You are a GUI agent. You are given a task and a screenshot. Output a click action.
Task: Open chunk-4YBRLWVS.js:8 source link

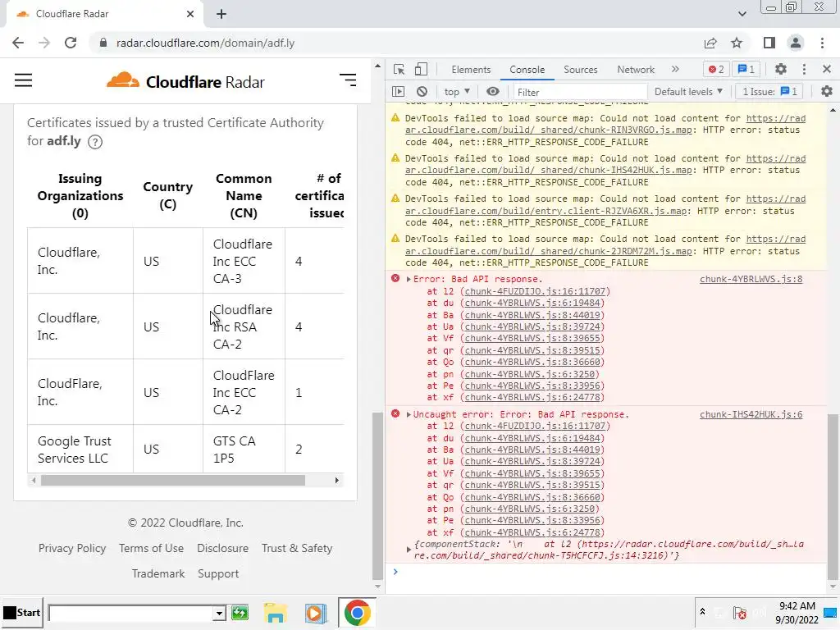(751, 279)
